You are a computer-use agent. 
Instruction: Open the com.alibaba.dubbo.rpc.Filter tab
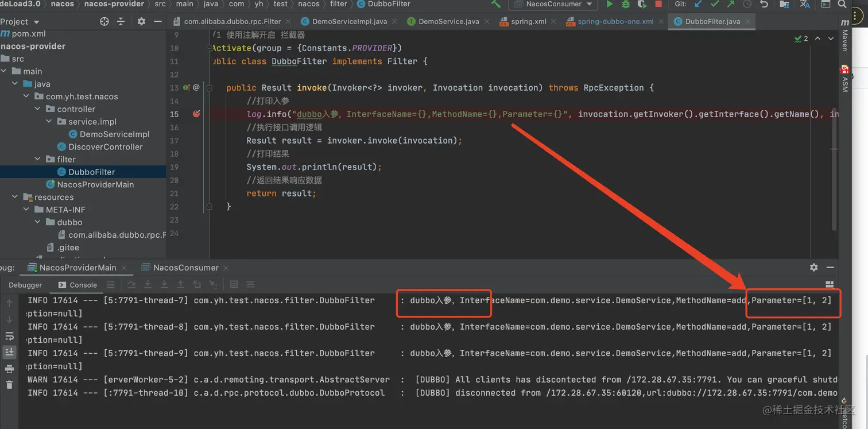tap(232, 21)
